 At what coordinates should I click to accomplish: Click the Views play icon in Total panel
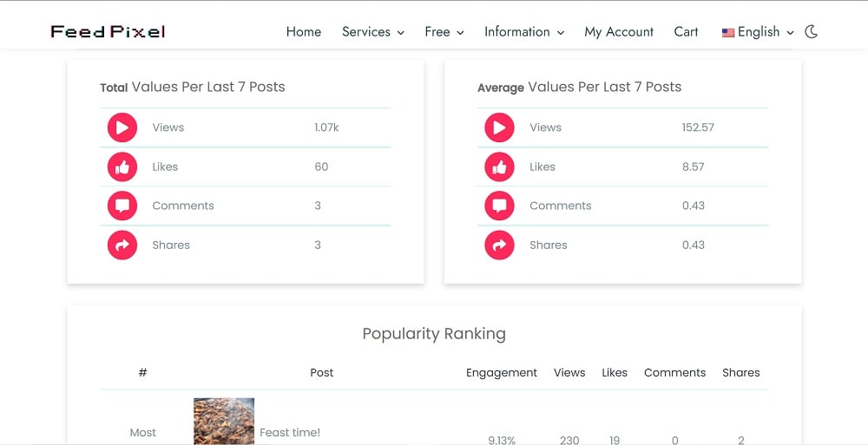(122, 128)
